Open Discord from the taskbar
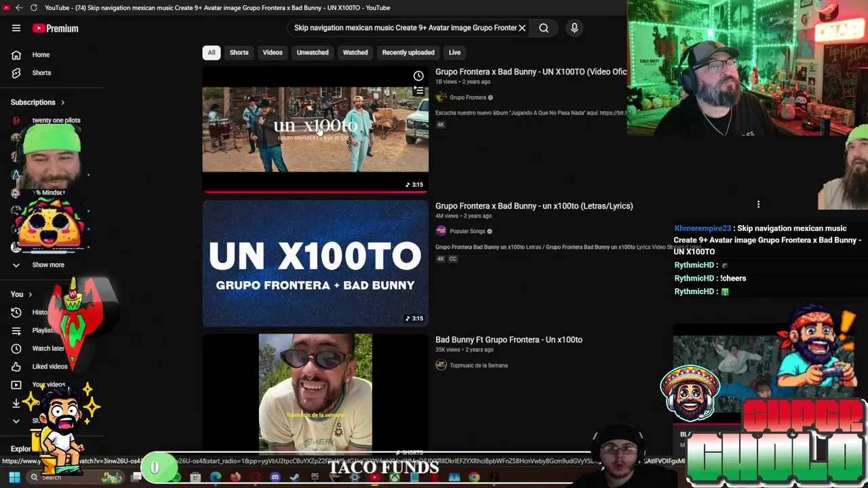 pos(275,477)
